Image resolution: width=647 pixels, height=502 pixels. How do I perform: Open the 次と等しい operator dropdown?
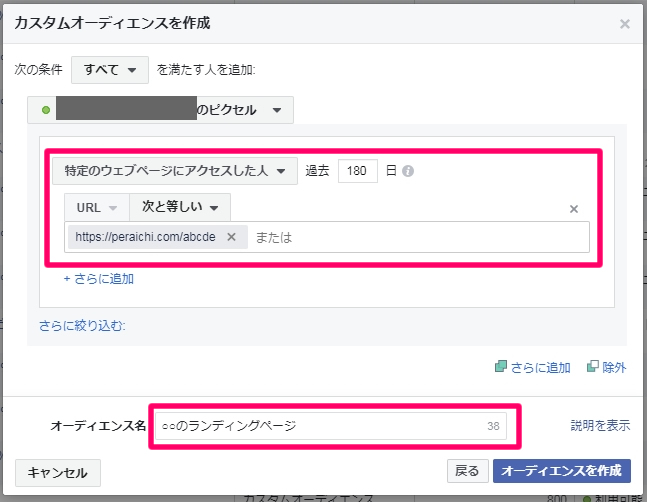coord(180,208)
